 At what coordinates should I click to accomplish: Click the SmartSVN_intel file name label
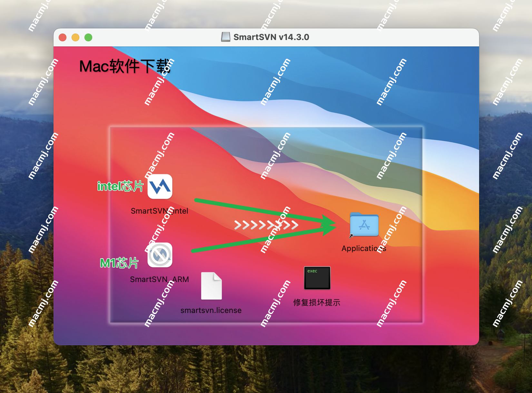click(x=159, y=211)
